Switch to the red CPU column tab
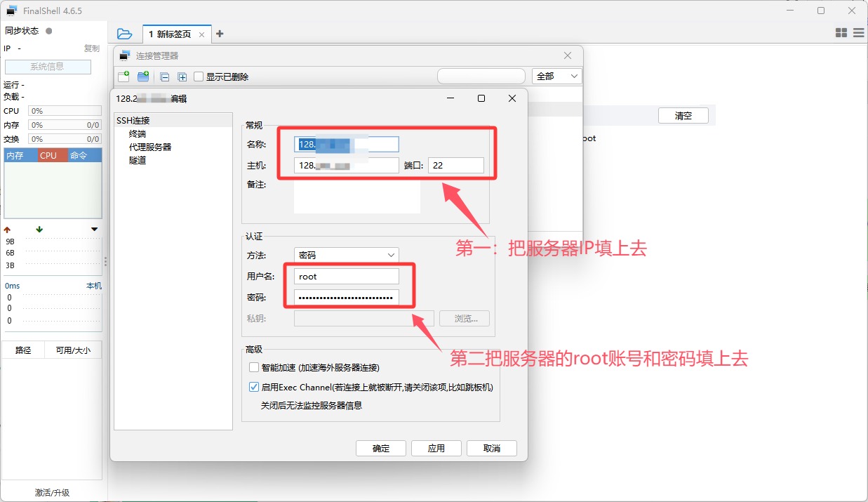 pyautogui.click(x=53, y=155)
